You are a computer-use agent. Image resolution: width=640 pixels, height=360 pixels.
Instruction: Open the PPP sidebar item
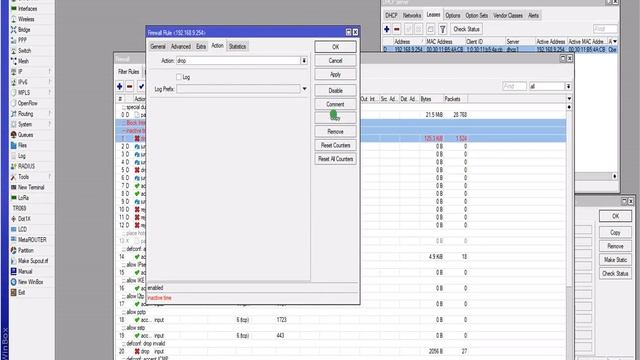(x=22, y=40)
